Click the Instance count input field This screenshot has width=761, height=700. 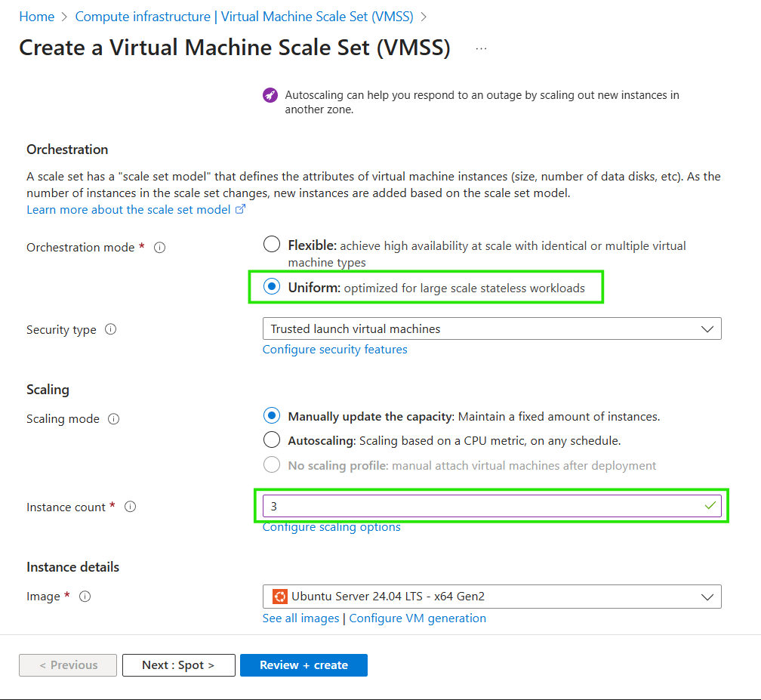[483, 507]
